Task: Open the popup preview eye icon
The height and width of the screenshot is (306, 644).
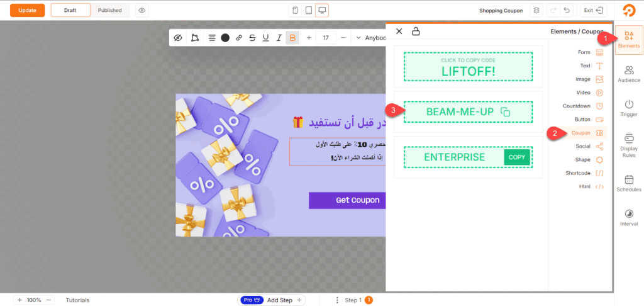Action: pos(142,10)
